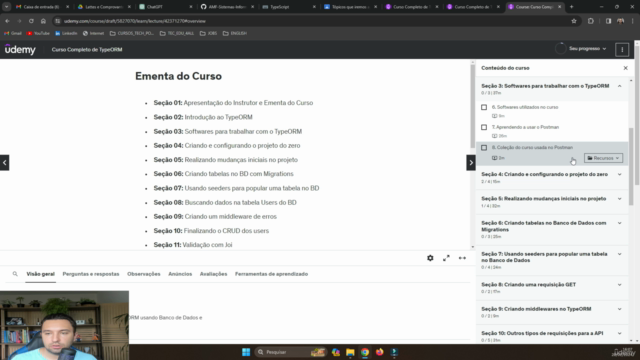
Task: Open the LinkedIn bookmark
Action: click(66, 33)
